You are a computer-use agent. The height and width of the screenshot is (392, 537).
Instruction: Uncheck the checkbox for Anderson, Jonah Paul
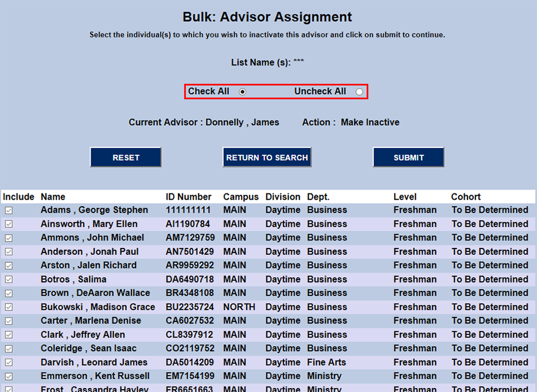(8, 251)
